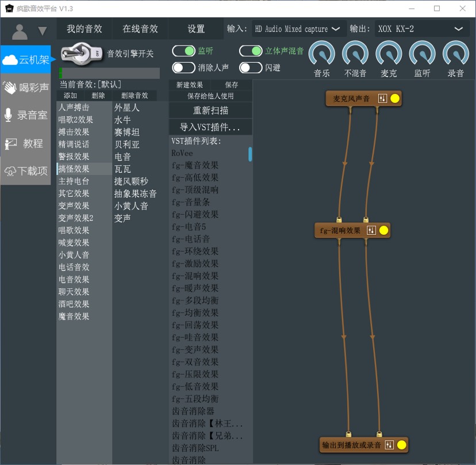Image resolution: width=476 pixels, height=465 pixels.
Task: Open the 教程 tutorial sidebar item
Action: click(26, 143)
